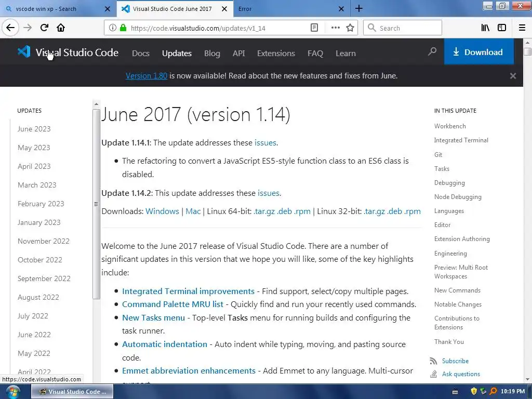
Task: Open the Library icon in toolbar
Action: click(x=485, y=28)
